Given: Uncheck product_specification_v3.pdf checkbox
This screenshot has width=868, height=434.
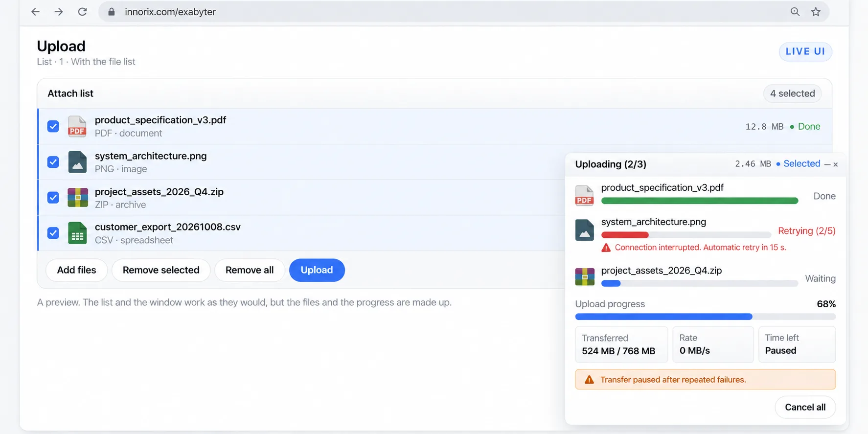Looking at the screenshot, I should pos(53,126).
